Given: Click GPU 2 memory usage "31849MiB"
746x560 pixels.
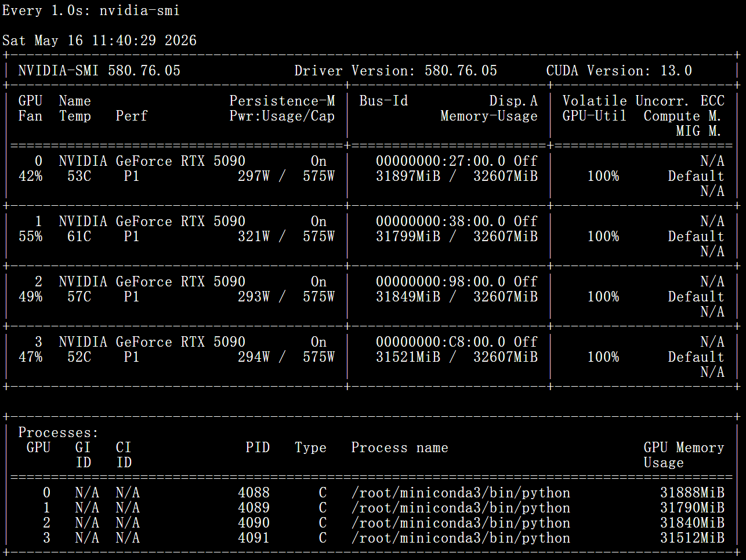Looking at the screenshot, I should click(x=408, y=297).
